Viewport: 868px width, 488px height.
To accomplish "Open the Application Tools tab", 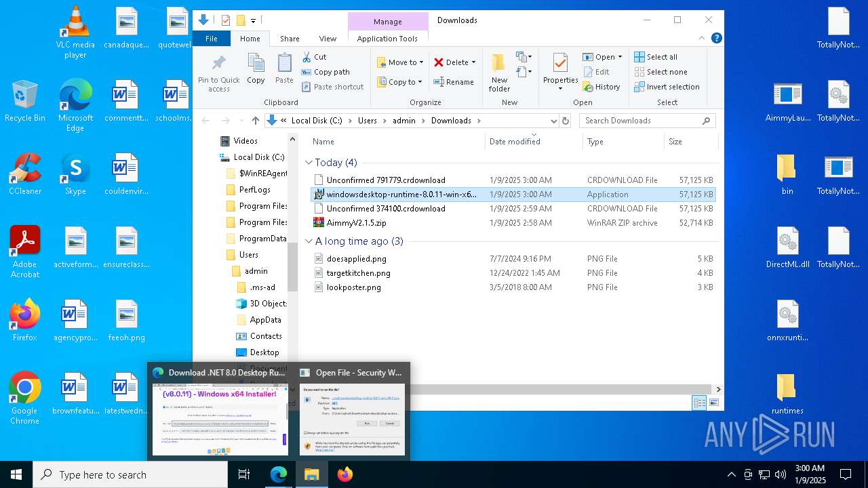I will [387, 39].
